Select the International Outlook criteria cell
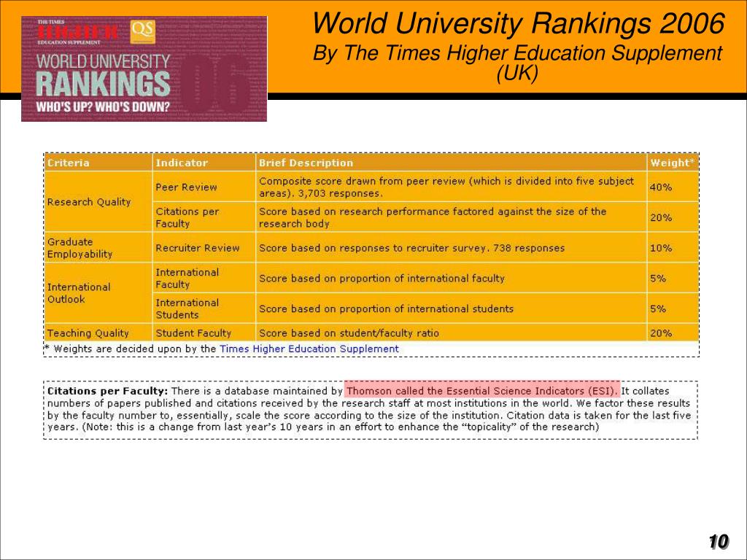Image resolution: width=747 pixels, height=560 pixels. 98,293
